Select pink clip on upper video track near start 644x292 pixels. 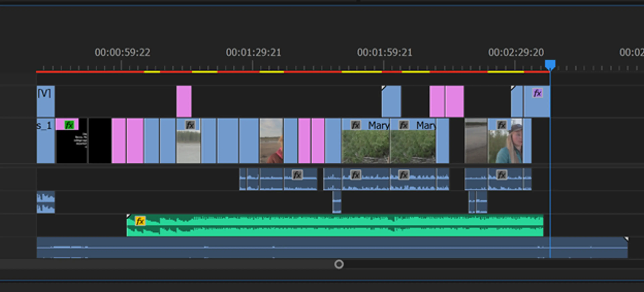point(184,101)
